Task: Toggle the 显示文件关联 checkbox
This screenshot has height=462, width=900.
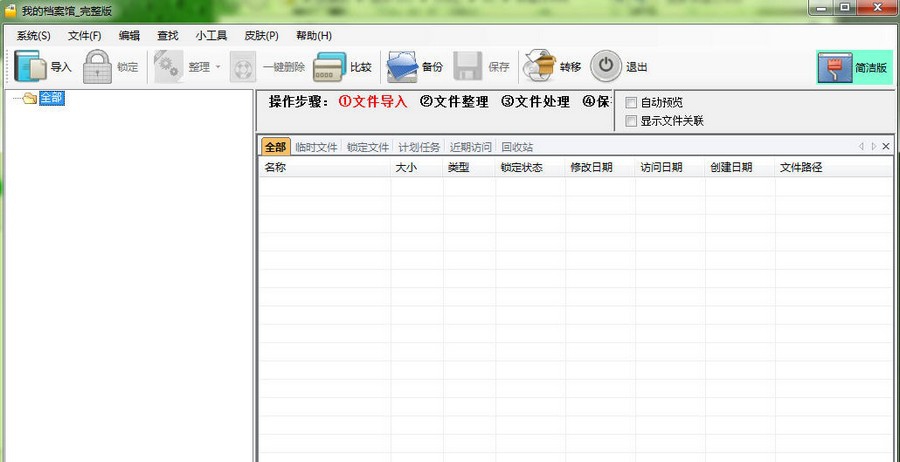Action: click(x=631, y=121)
